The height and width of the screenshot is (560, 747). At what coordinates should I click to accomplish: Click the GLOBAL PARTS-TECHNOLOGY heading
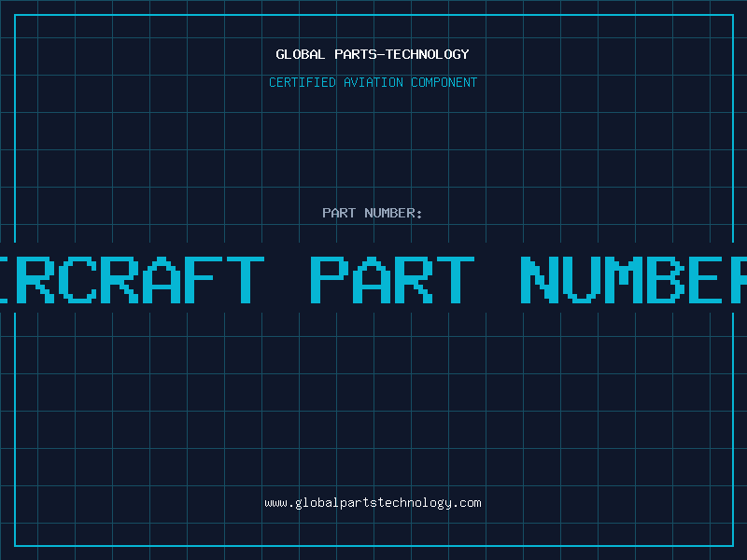(373, 54)
